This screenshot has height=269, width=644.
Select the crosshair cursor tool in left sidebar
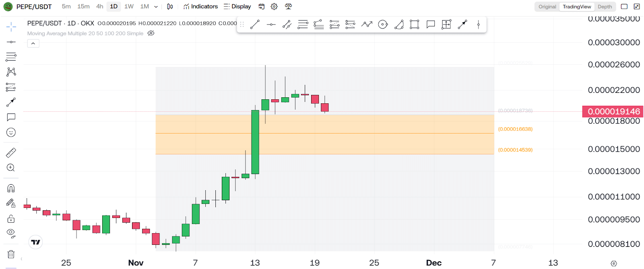click(x=11, y=27)
